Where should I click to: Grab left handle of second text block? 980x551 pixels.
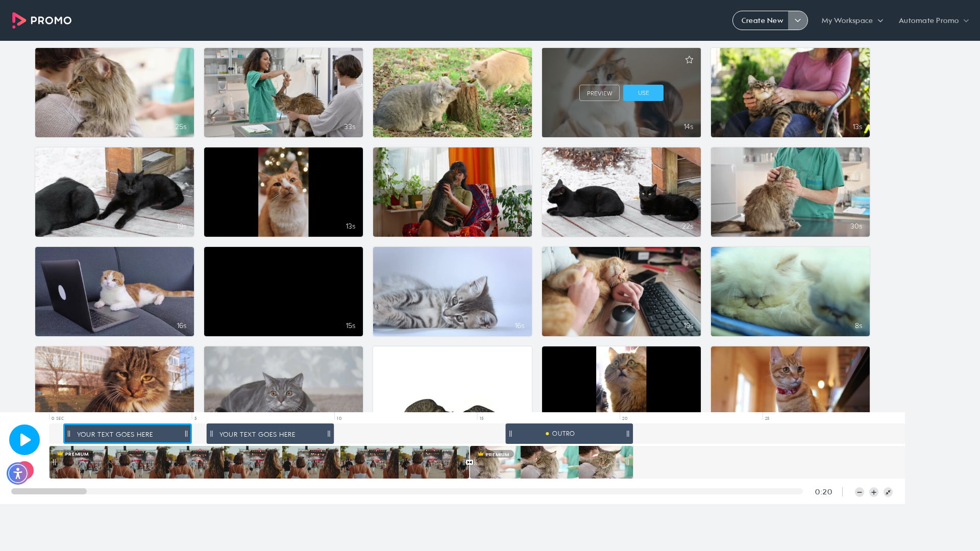tap(211, 434)
